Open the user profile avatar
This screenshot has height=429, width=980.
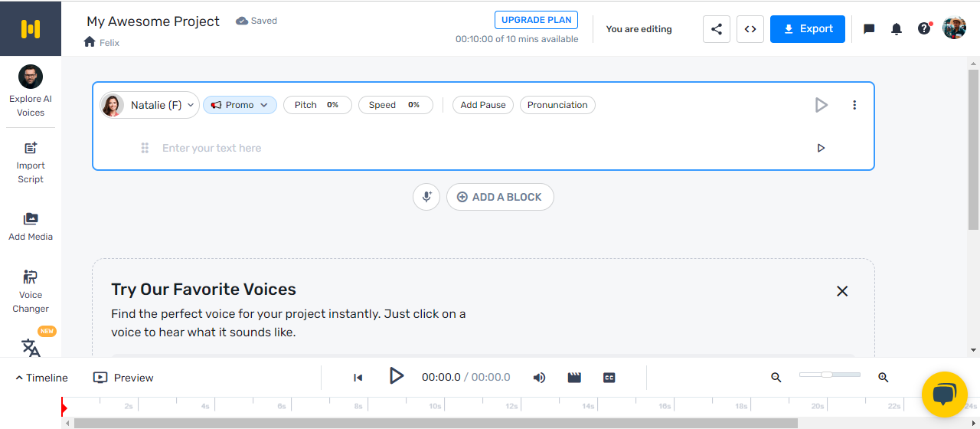pyautogui.click(x=954, y=28)
